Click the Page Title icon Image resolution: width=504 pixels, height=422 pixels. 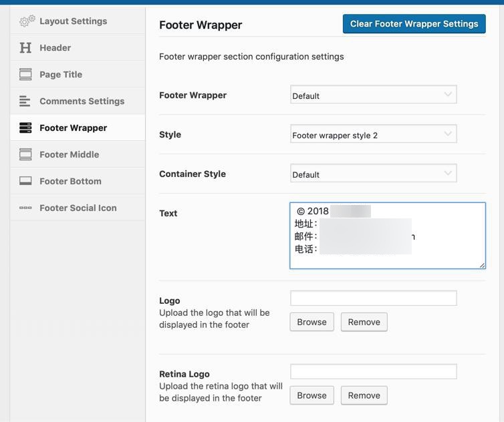point(25,75)
